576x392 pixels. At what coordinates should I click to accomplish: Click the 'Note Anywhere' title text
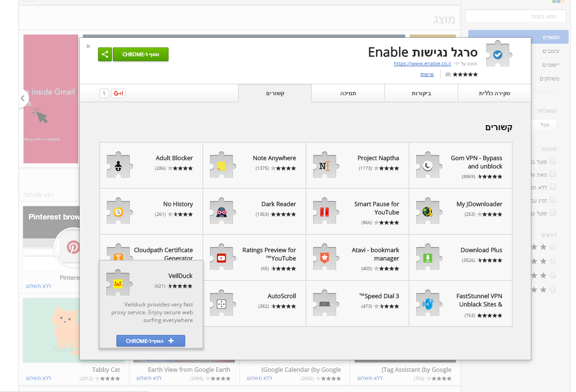coord(274,158)
